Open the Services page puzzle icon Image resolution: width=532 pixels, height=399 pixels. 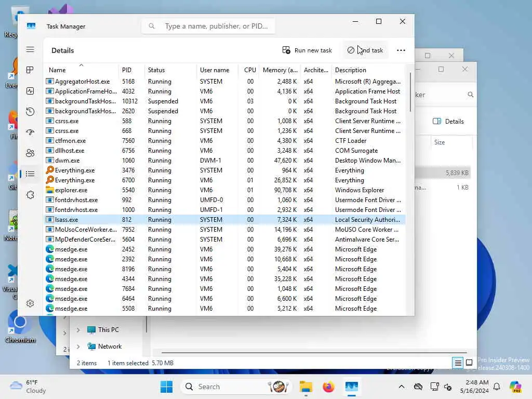[30, 195]
